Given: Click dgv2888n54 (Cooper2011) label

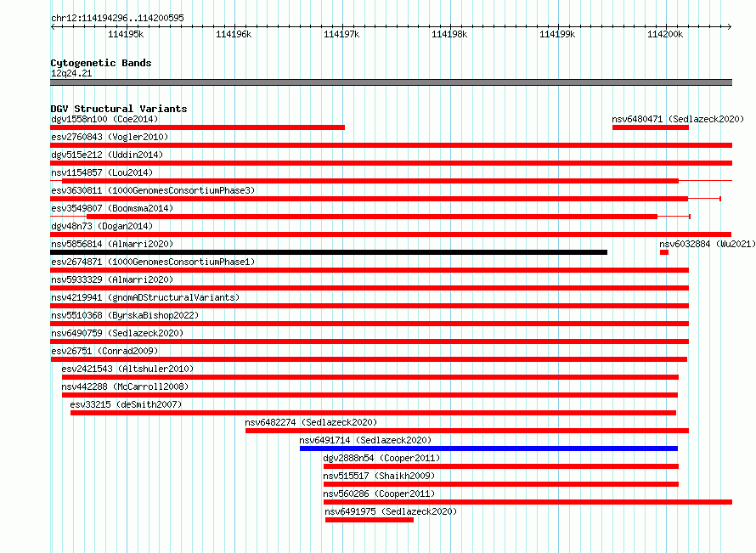Looking at the screenshot, I should 381,458.
